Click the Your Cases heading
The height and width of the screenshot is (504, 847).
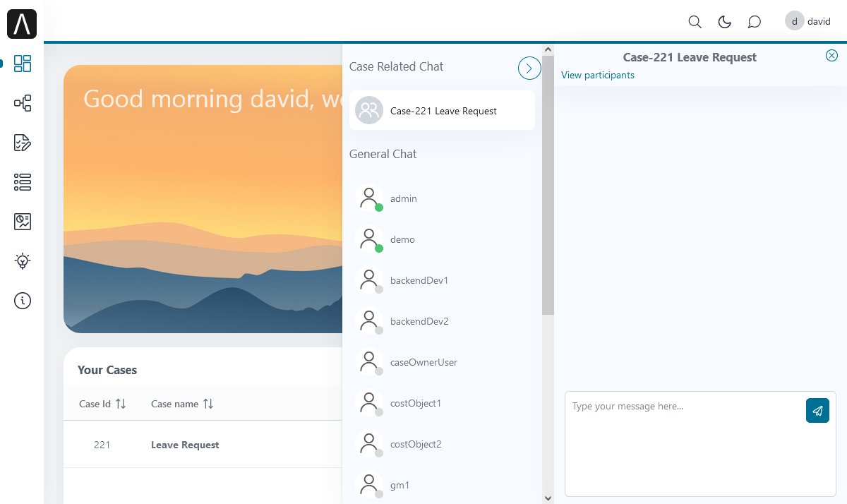(107, 370)
